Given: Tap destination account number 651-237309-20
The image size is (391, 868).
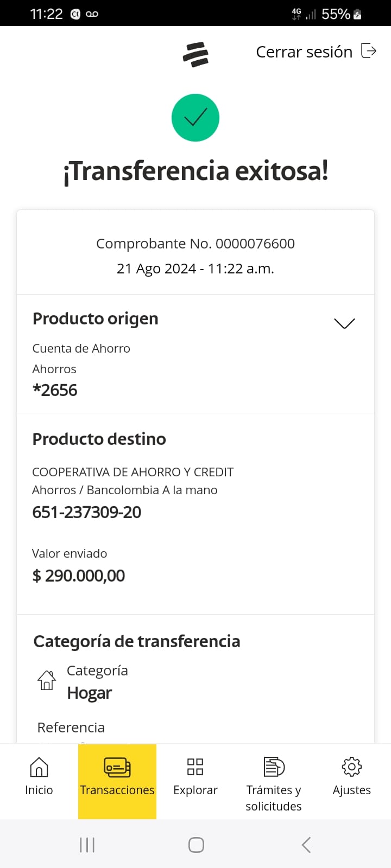Looking at the screenshot, I should [x=87, y=512].
